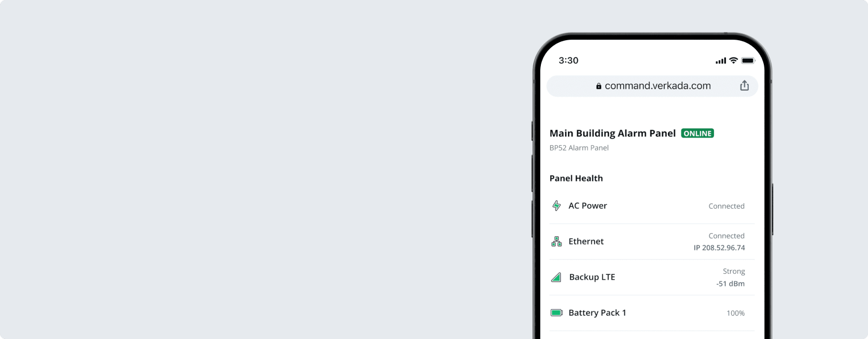Click the -51 dBm signal strength value

(x=730, y=284)
